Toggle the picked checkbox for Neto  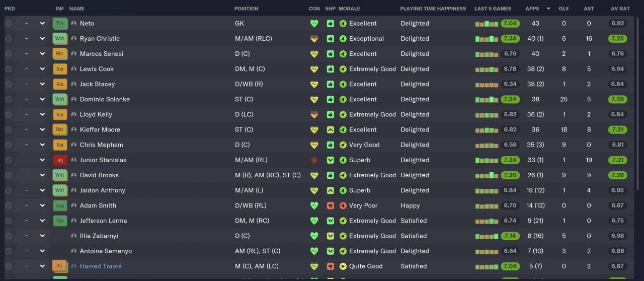click(9, 24)
